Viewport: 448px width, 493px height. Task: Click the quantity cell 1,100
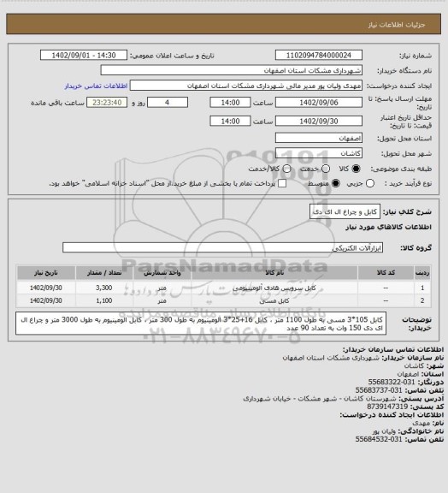point(104,301)
